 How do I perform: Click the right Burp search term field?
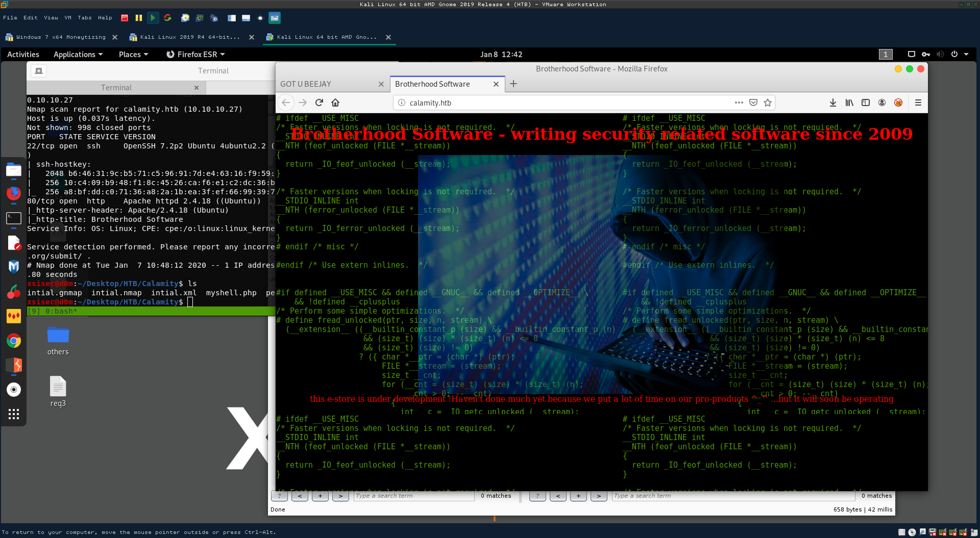pos(733,496)
